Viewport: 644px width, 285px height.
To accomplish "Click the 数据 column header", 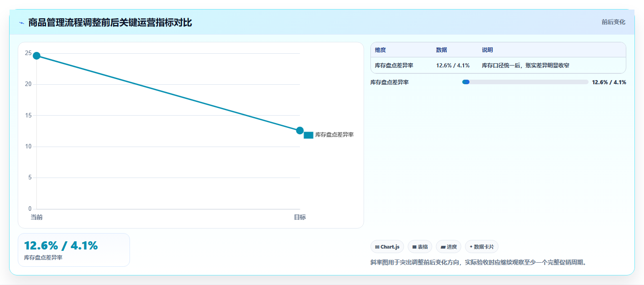I will coord(441,50).
